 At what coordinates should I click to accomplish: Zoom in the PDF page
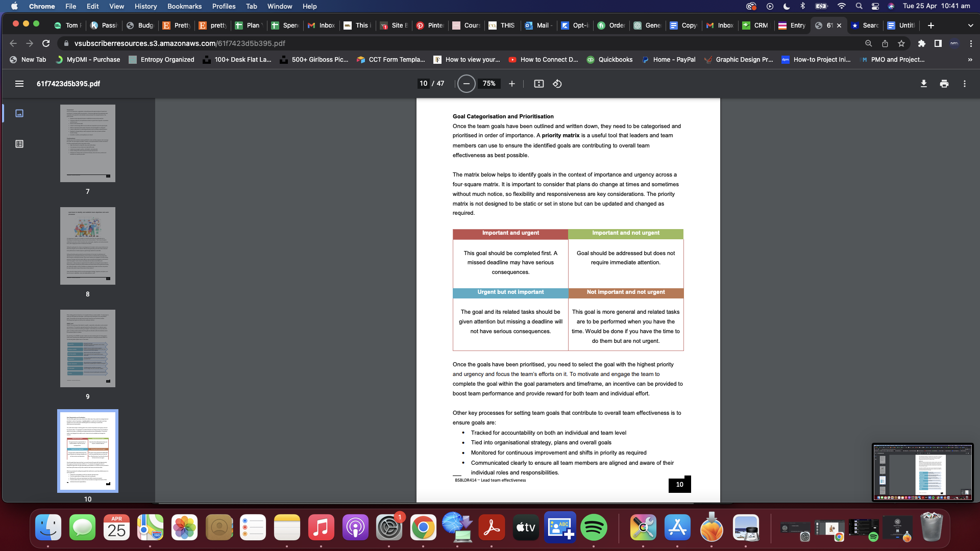[x=512, y=84]
